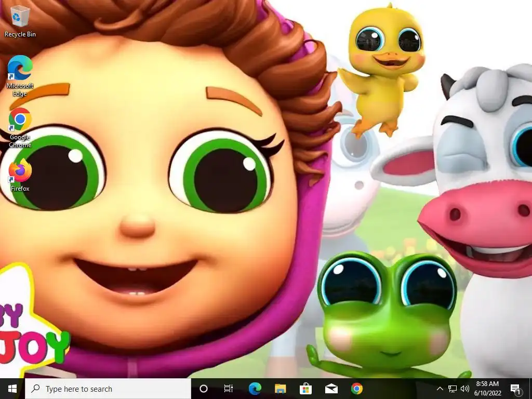The width and height of the screenshot is (532, 399).
Task: Open the notification Action Center
Action: [x=516, y=389]
